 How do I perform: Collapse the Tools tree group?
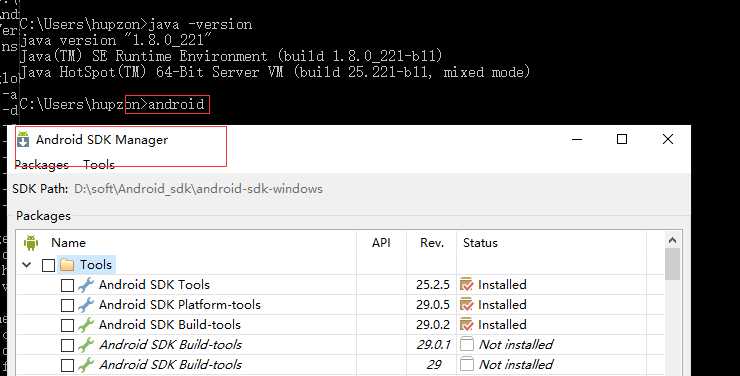tap(27, 265)
